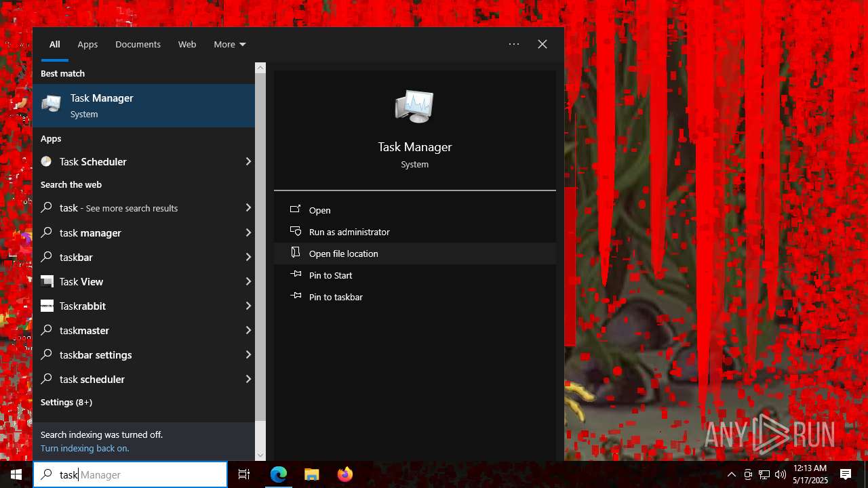Click the Windows Start button

(x=16, y=474)
